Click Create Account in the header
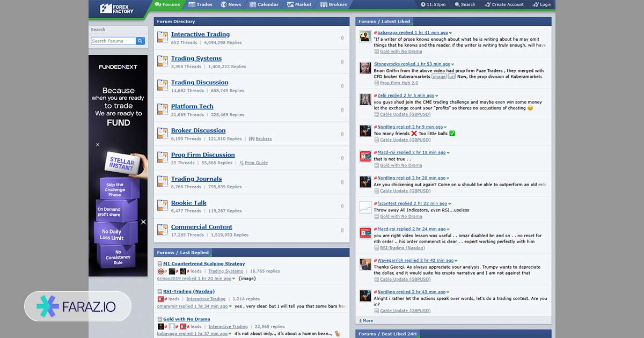This screenshot has height=338, width=644. tap(504, 5)
